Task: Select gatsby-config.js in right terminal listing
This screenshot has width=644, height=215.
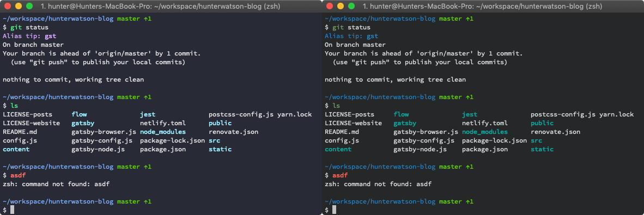Action: 424,141
